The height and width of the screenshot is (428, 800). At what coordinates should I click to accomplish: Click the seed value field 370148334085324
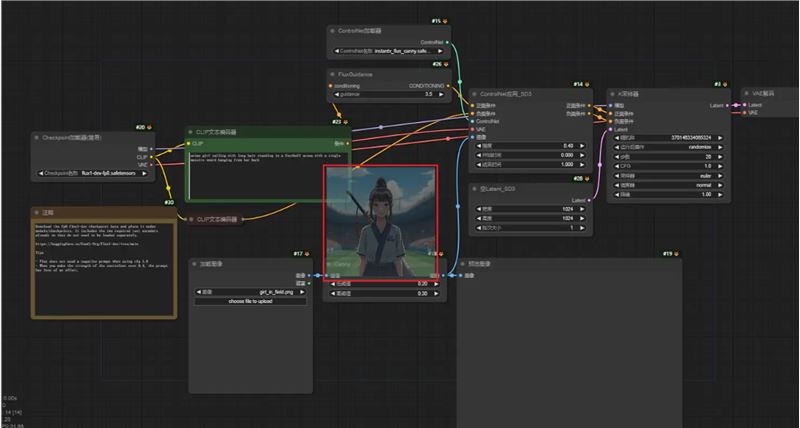[668, 138]
